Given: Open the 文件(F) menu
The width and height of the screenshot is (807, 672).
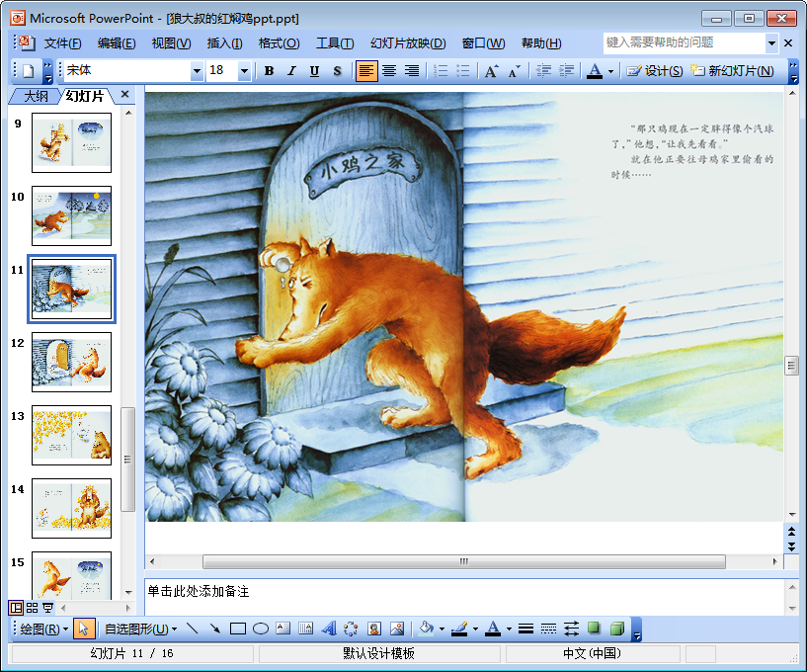Looking at the screenshot, I should (62, 43).
